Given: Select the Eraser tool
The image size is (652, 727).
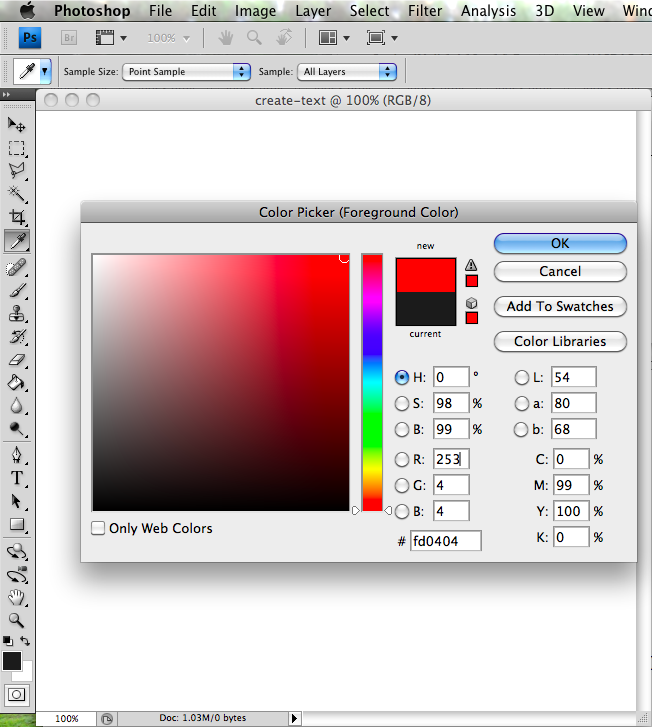Looking at the screenshot, I should 17,360.
